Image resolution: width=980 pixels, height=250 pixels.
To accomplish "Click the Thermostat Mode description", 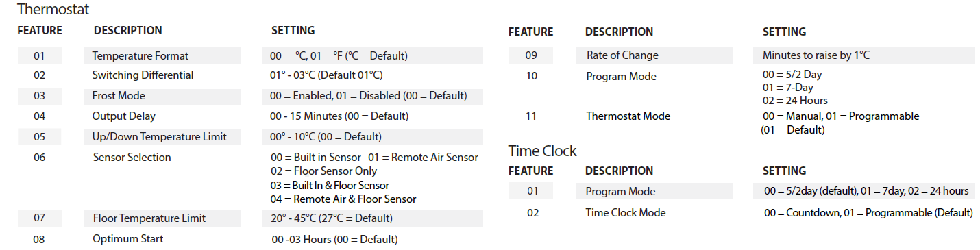I will [x=628, y=116].
